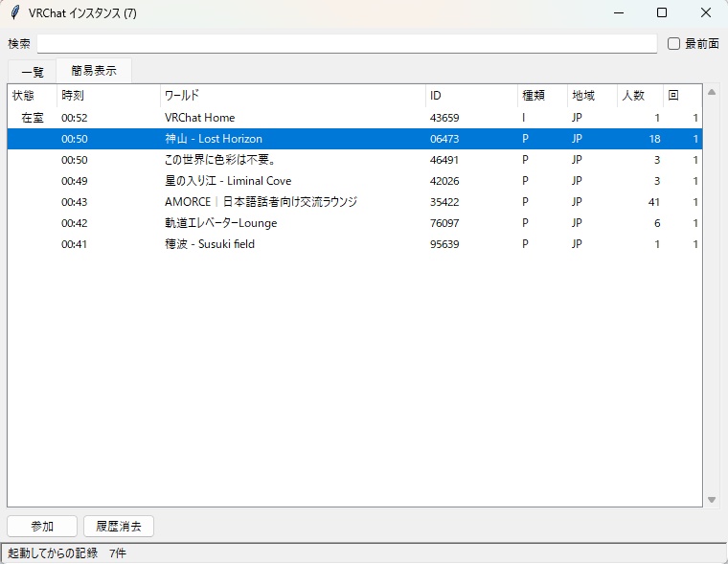Screen dimensions: 728x564
Task: Enable the 最前面 always-on-top checkbox
Action: click(673, 44)
